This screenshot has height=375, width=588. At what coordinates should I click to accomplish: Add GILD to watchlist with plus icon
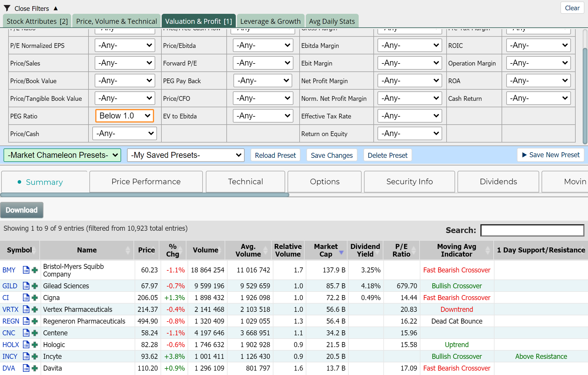[x=35, y=286]
